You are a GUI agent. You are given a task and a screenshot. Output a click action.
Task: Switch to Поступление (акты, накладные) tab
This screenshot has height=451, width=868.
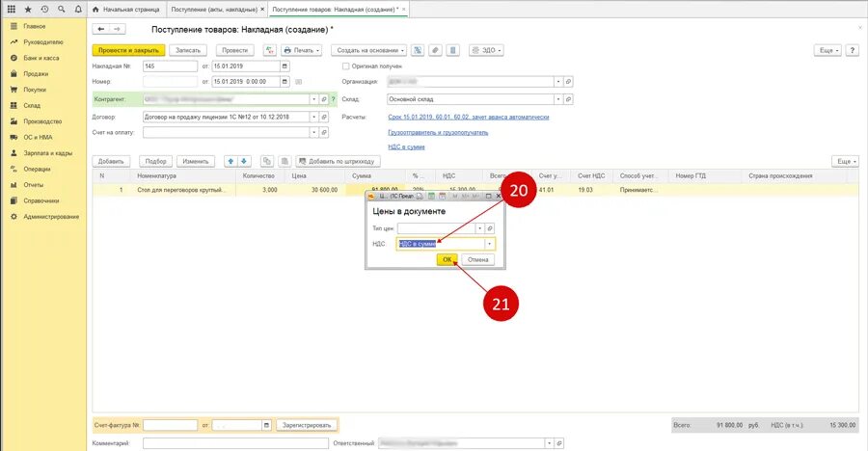214,10
